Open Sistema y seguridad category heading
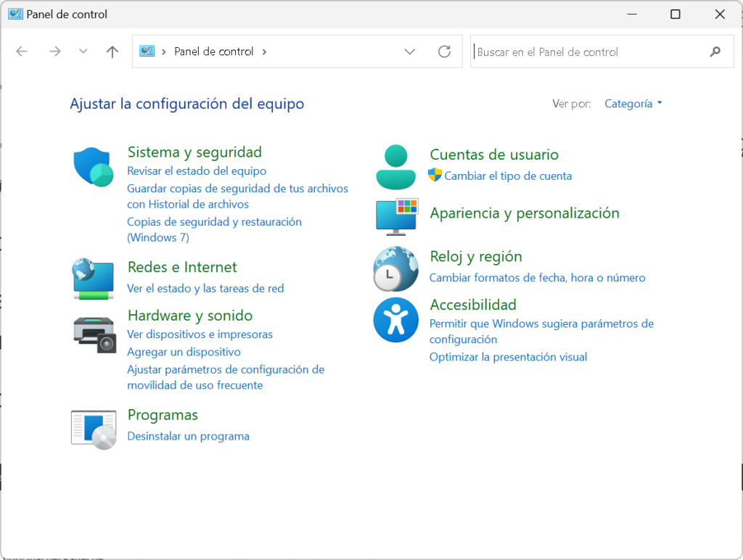 tap(194, 152)
